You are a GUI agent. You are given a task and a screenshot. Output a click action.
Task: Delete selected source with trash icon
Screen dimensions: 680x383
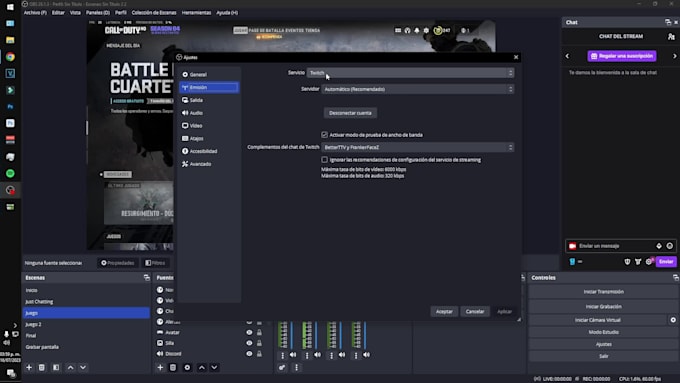[173, 367]
